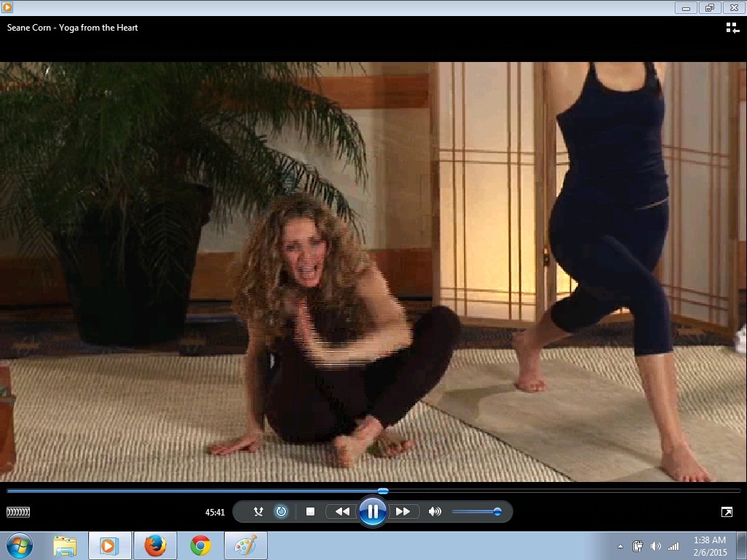
Task: Open Windows Explorer from taskbar
Action: 65,545
